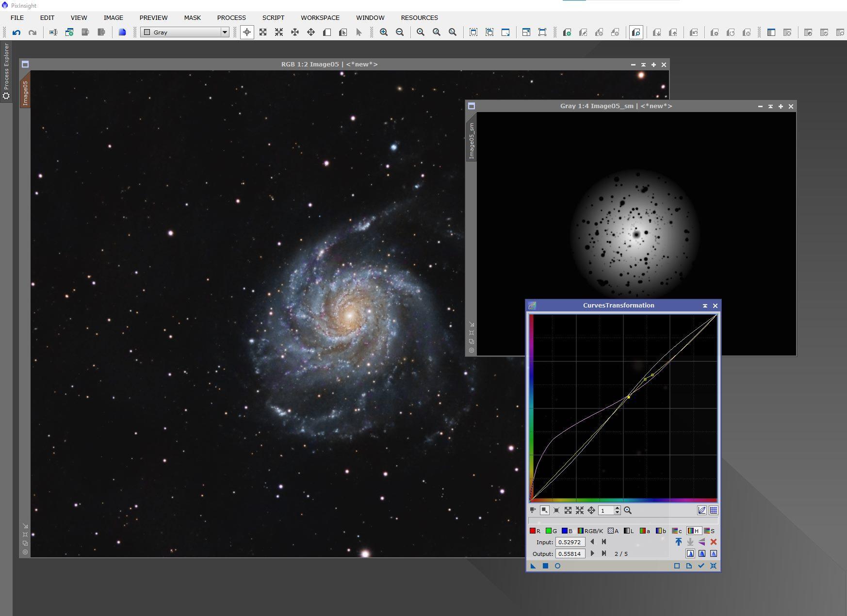Click the real-time preview circle icon
Image resolution: width=847 pixels, height=616 pixels.
(x=557, y=566)
